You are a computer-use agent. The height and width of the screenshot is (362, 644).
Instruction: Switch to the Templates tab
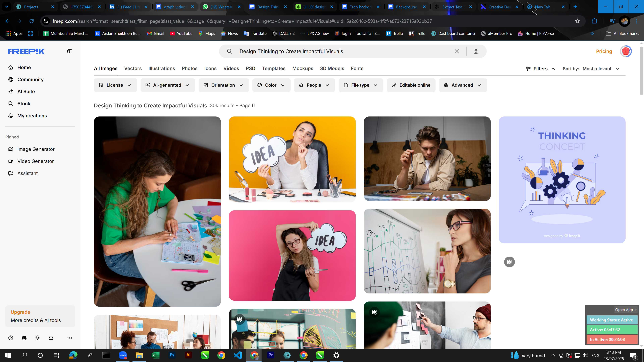274,68
